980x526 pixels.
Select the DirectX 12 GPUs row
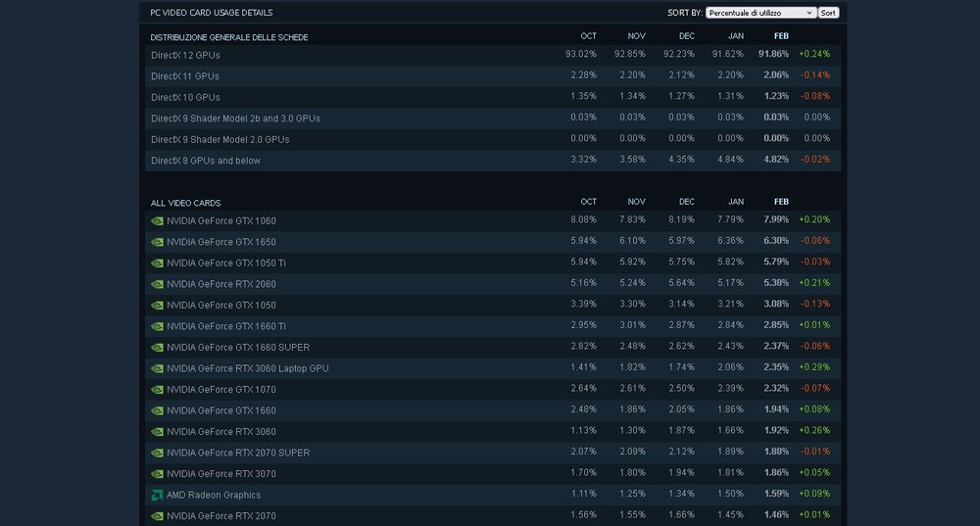pos(493,55)
